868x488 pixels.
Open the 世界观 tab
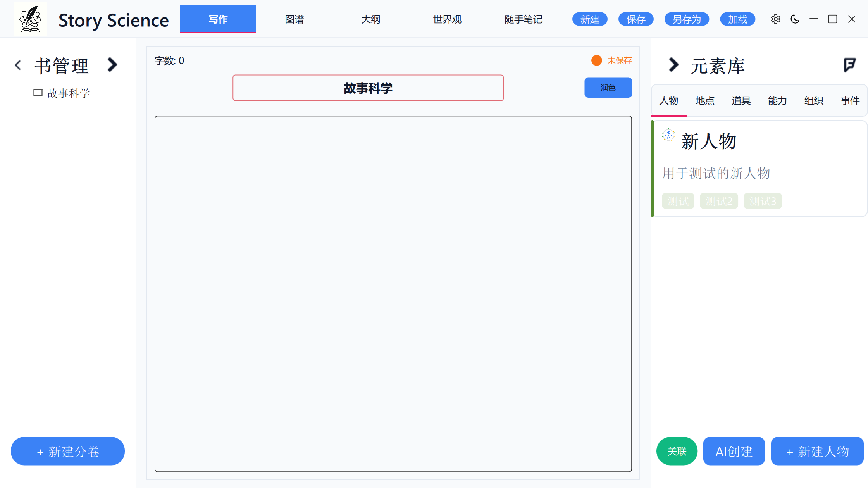click(447, 19)
